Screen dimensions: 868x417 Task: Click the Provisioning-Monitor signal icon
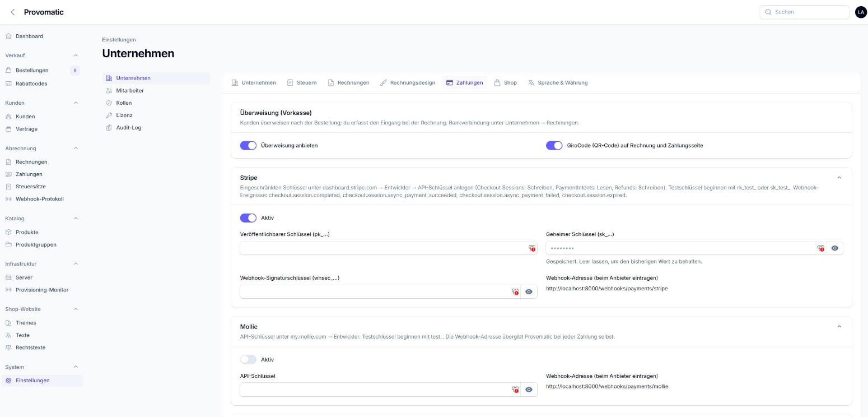coord(8,290)
